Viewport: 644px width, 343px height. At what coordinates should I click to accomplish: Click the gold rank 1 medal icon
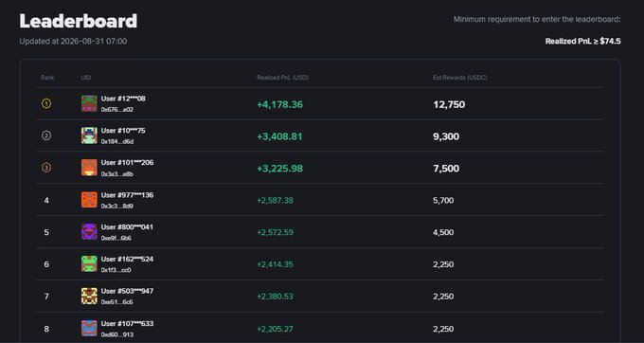(x=46, y=103)
